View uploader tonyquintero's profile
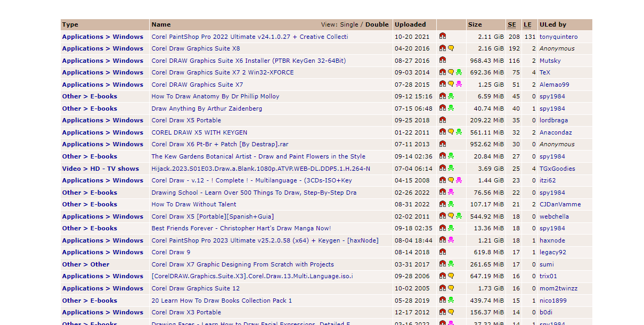Viewport: 644px width, 325px height. tap(558, 37)
